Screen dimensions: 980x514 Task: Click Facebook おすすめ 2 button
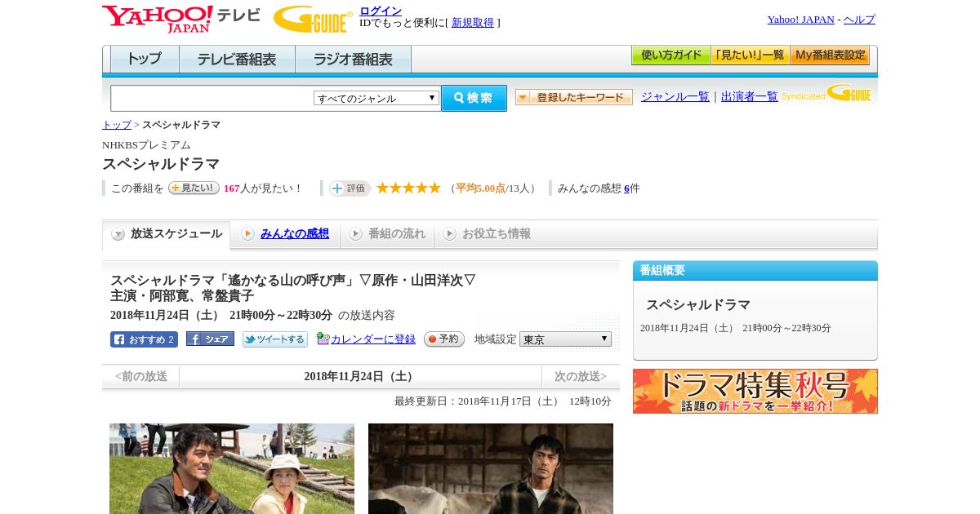[144, 339]
